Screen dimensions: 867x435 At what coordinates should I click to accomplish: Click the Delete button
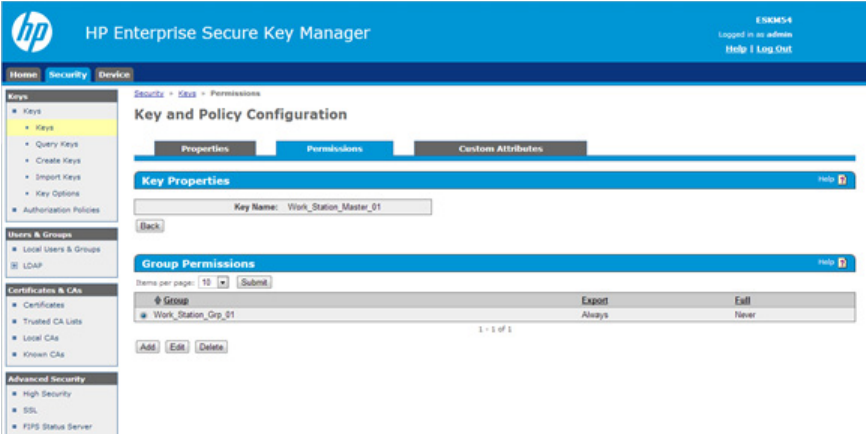pyautogui.click(x=211, y=347)
